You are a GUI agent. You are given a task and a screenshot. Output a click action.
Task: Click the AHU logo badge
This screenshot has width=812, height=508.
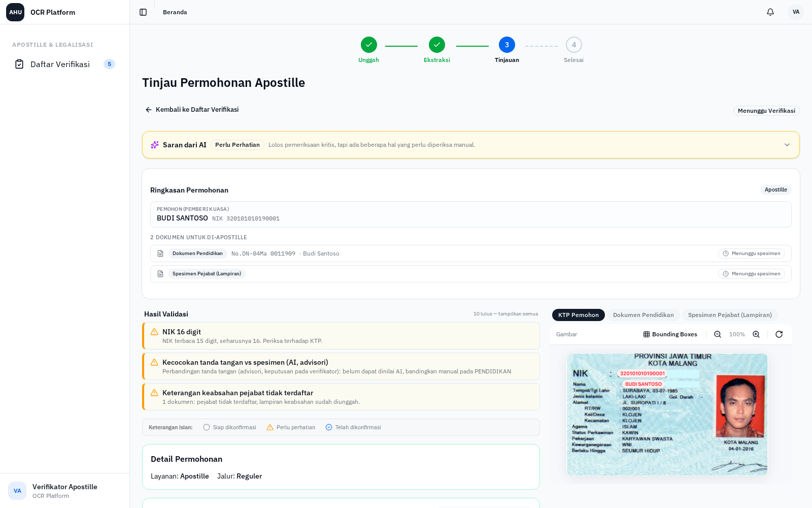tap(15, 12)
